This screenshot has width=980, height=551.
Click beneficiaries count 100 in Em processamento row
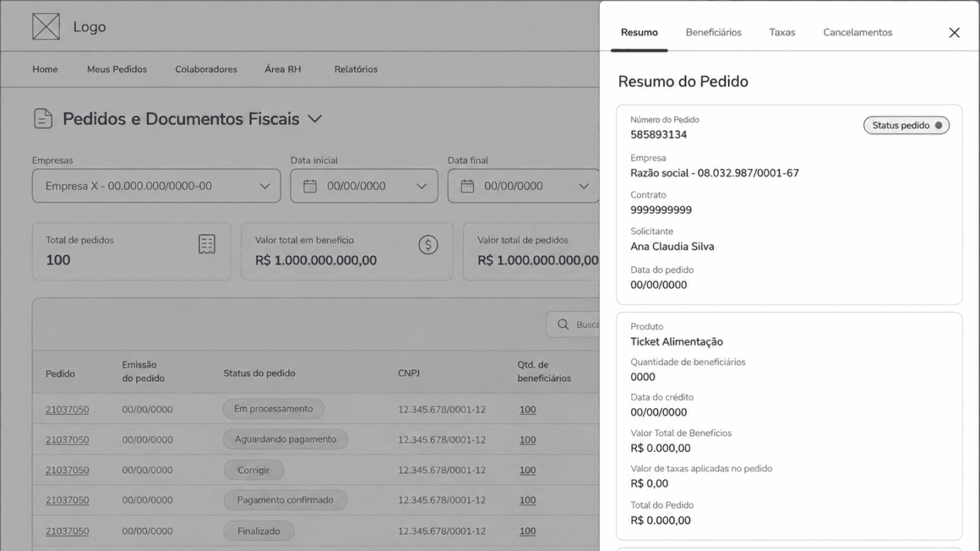click(528, 410)
